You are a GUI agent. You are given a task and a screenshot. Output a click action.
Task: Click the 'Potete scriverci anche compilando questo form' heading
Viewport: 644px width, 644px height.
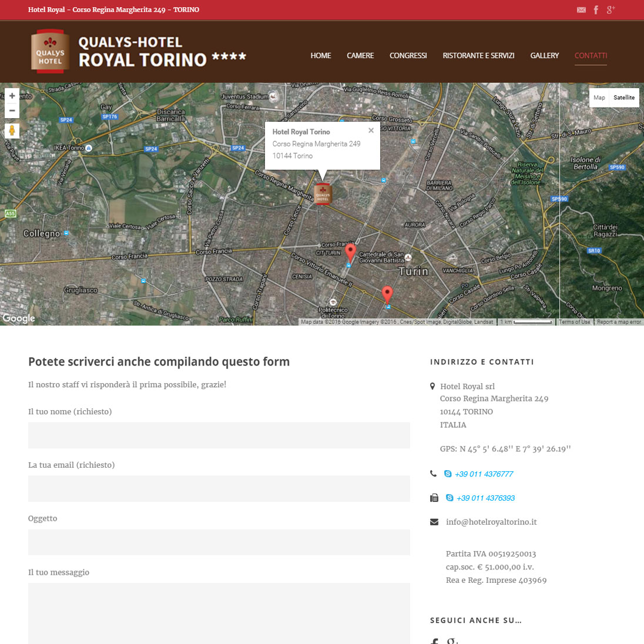click(x=159, y=362)
